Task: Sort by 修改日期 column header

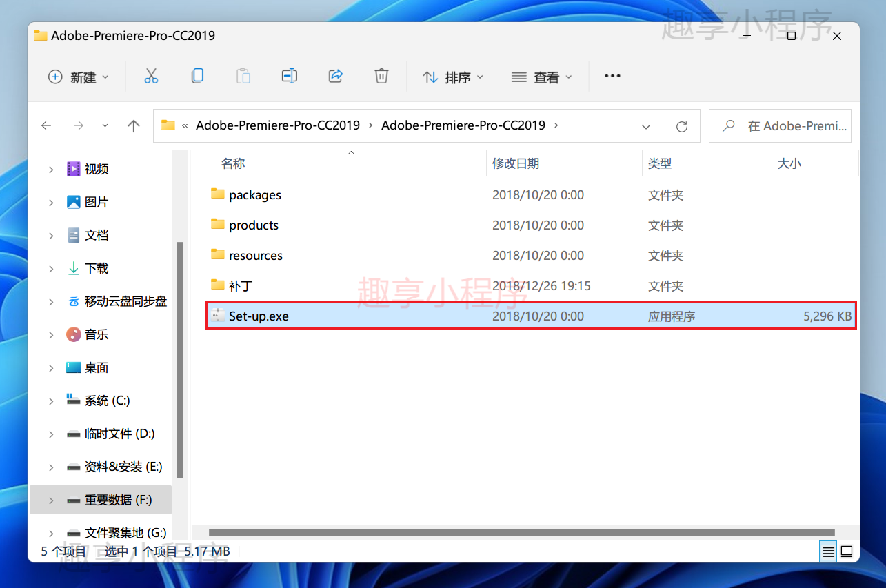Action: pos(516,163)
